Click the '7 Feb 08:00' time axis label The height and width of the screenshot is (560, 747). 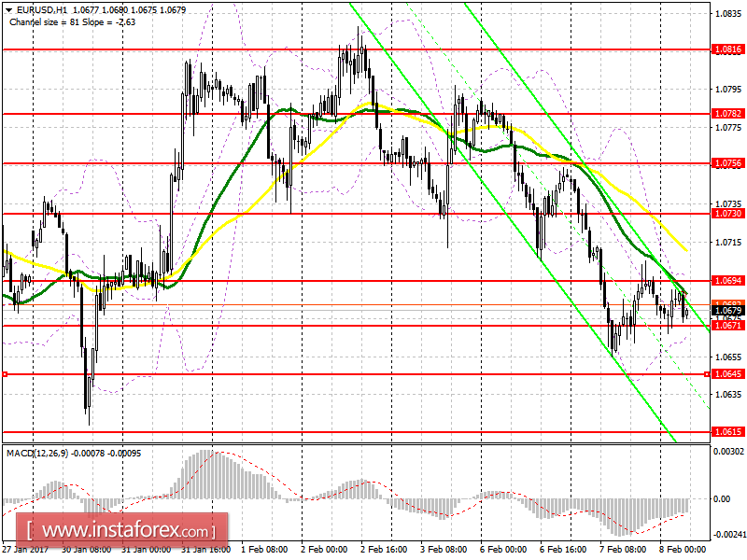click(623, 550)
